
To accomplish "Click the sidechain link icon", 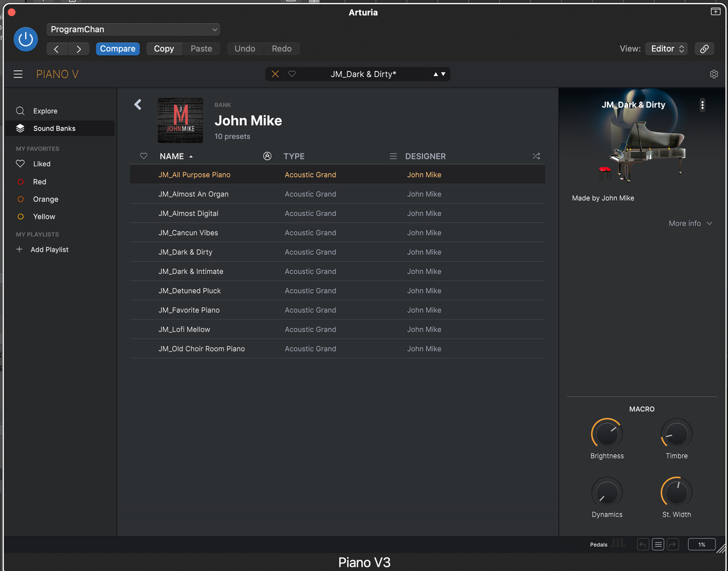I will click(704, 49).
